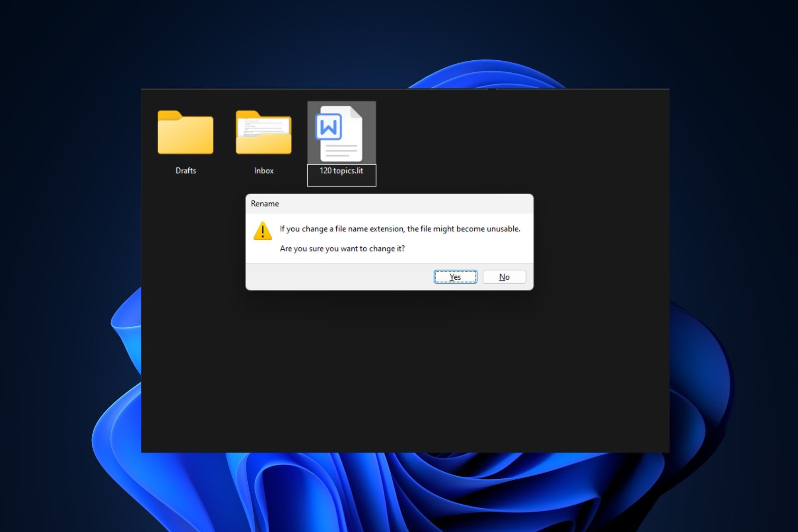Click the highlighted default Yes button
798x532 pixels.
(x=456, y=276)
